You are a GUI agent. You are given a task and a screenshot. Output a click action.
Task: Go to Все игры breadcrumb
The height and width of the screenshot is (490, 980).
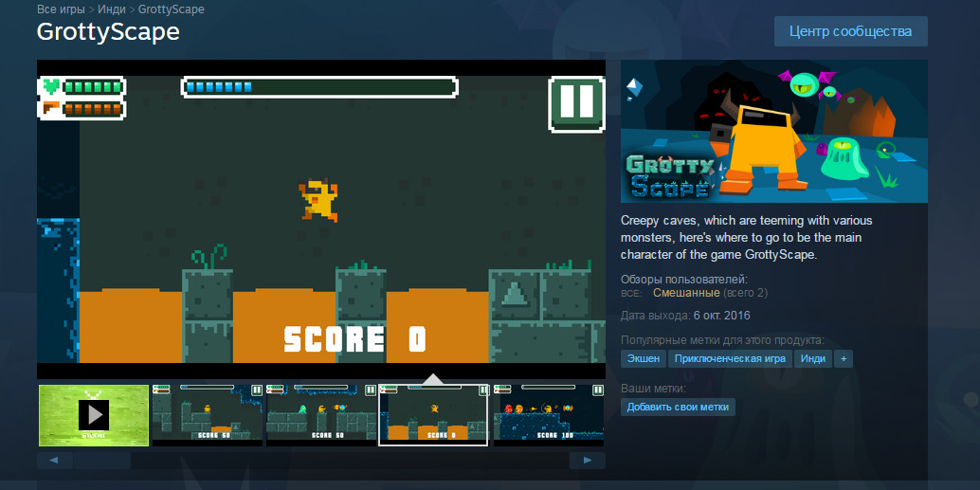(61, 9)
